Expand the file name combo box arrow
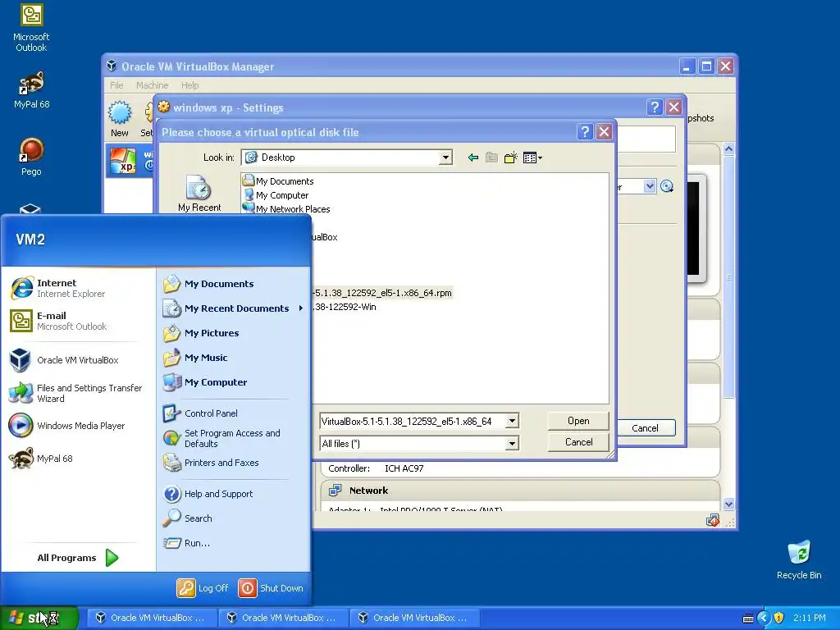 point(512,421)
